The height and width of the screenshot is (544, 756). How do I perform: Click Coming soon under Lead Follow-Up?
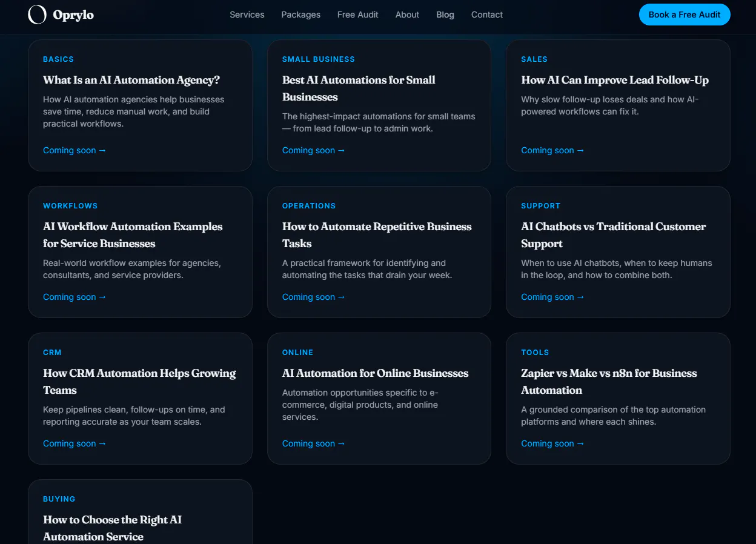click(552, 150)
